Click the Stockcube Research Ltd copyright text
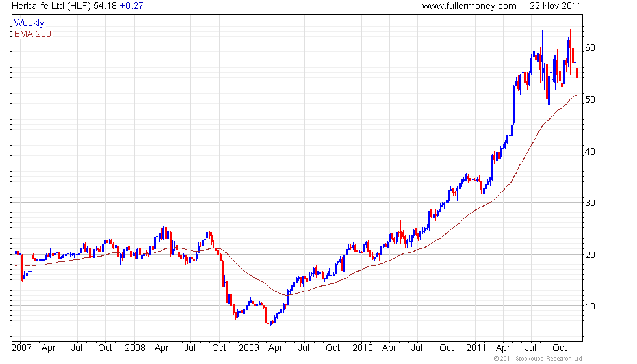Viewport: 637px width, 364px height. click(x=538, y=359)
